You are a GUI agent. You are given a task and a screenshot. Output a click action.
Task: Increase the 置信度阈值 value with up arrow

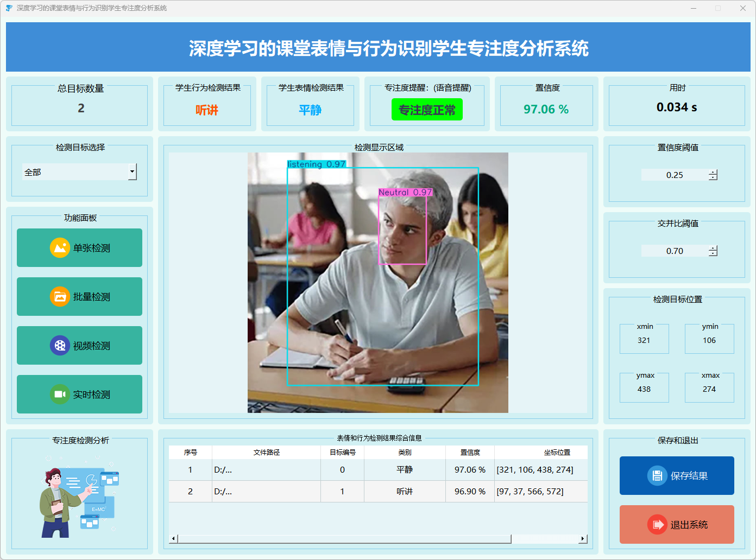pos(713,172)
